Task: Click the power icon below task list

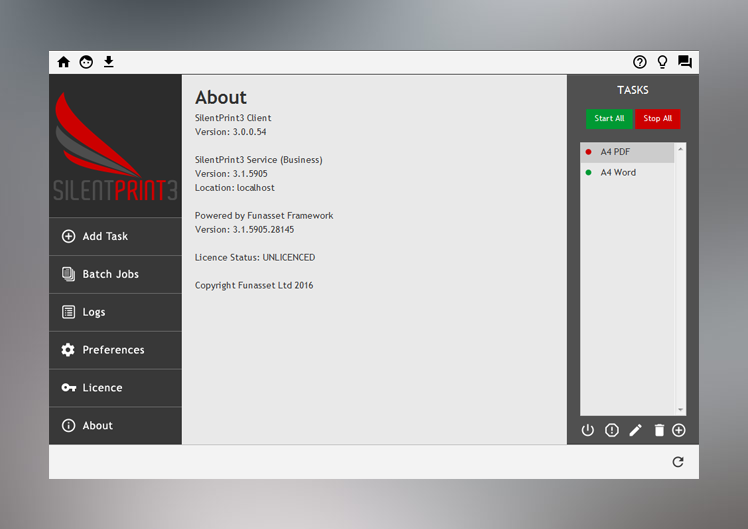Action: point(588,430)
